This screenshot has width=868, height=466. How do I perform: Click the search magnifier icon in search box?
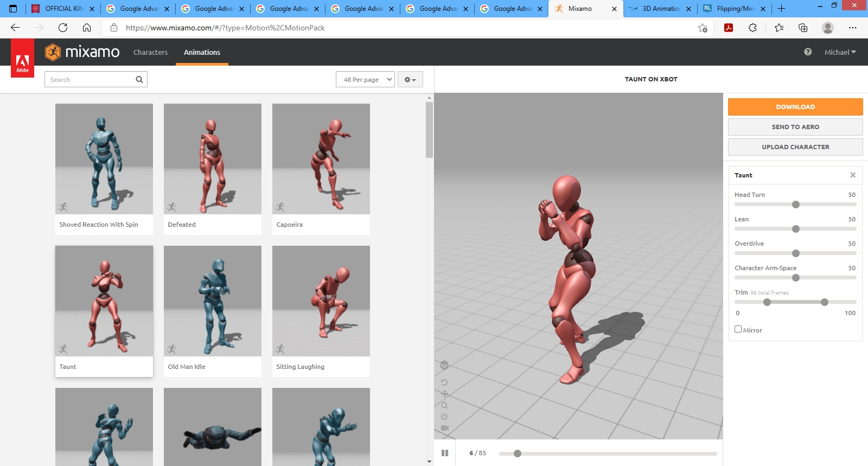point(139,80)
